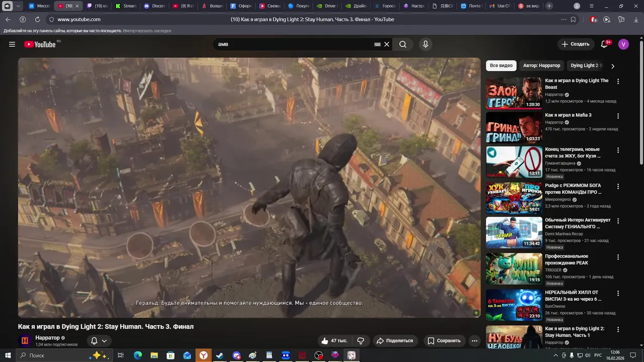The height and width of the screenshot is (362, 644).
Task: Switch РУС input language in tray
Action: (598, 355)
